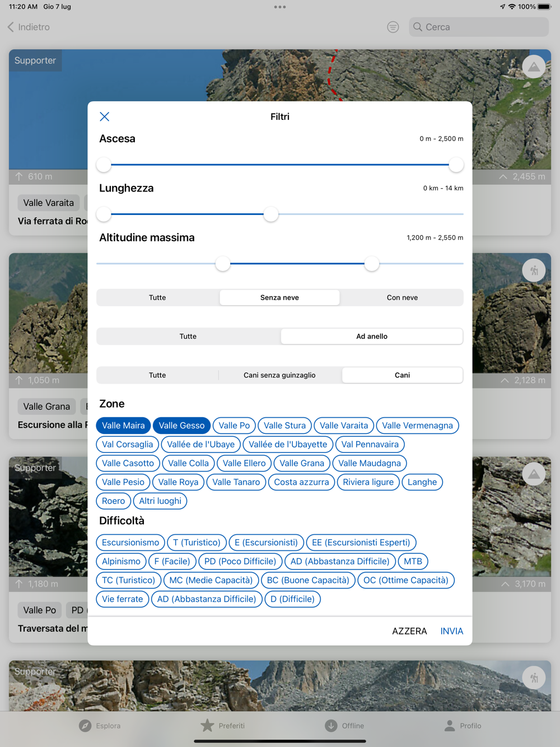Open the Offline tab
This screenshot has width=560, height=747.
344,726
